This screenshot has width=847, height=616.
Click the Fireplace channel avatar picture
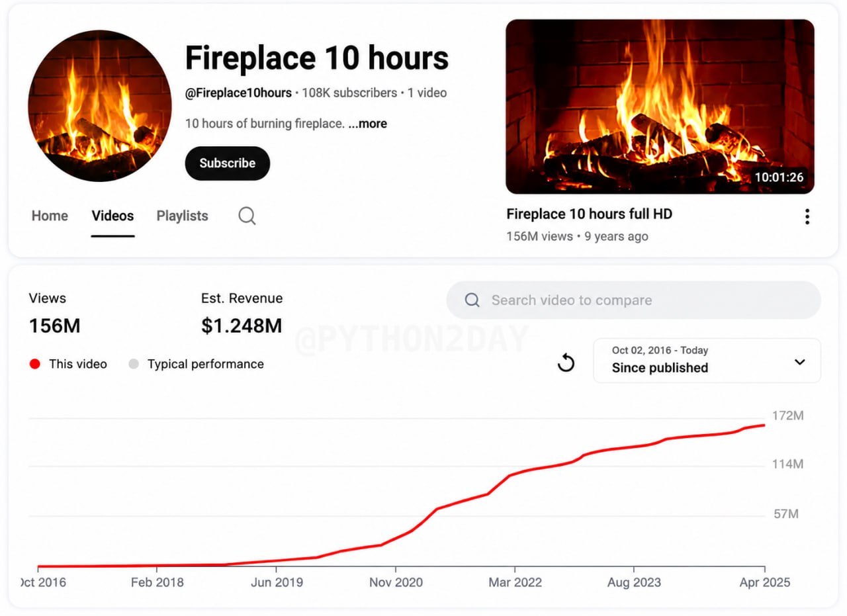point(100,106)
